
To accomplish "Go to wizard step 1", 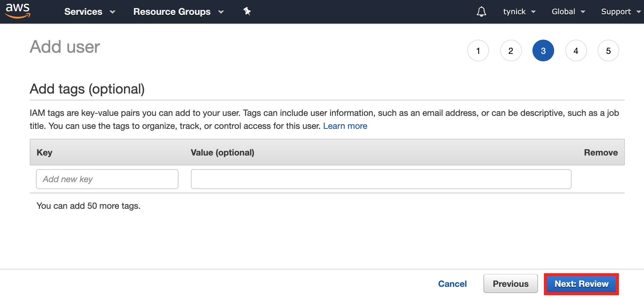I will coord(478,50).
